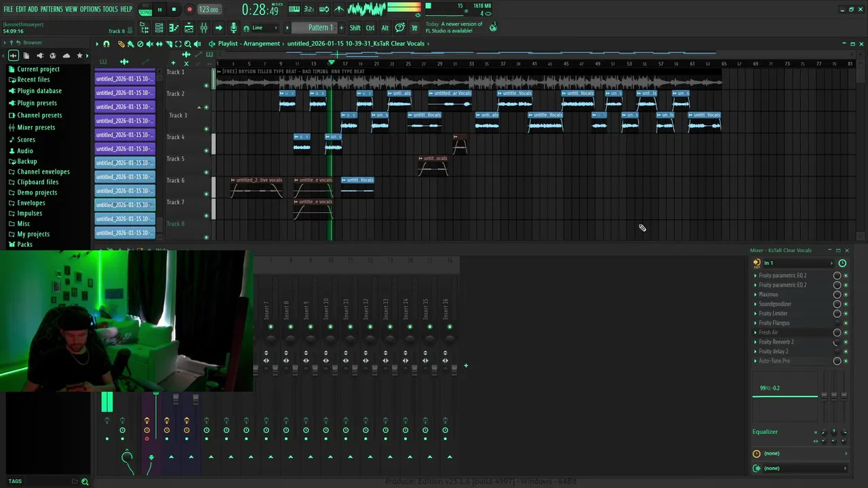Image resolution: width=868 pixels, height=488 pixels.
Task: Select the playlist Zoom tool
Action: 188,43
